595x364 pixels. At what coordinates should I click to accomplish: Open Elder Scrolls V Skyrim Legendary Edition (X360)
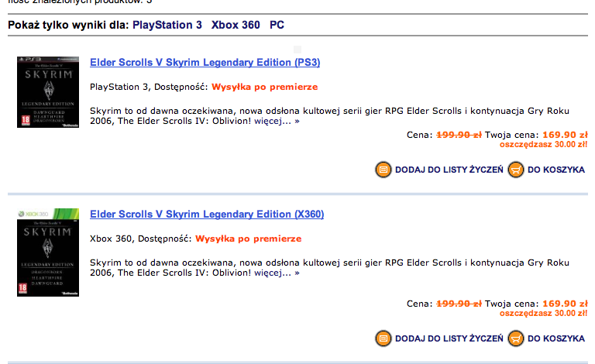[x=207, y=214]
